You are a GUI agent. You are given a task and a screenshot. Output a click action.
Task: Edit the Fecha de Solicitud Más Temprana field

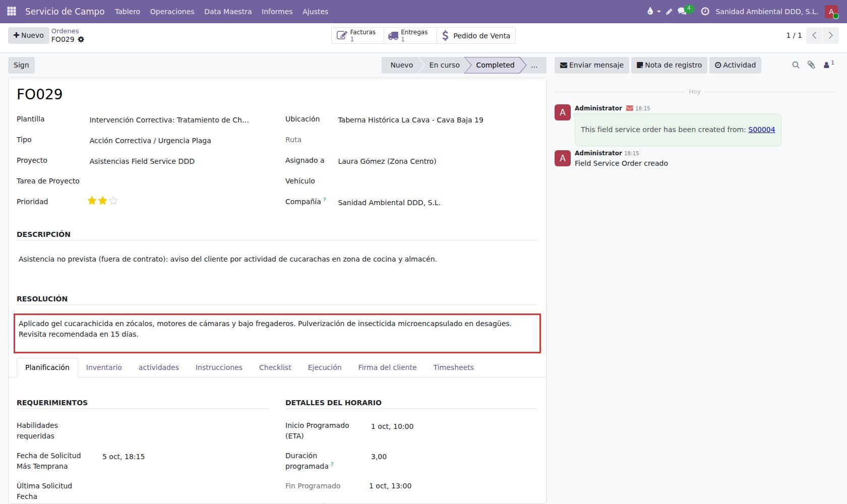tap(185, 457)
